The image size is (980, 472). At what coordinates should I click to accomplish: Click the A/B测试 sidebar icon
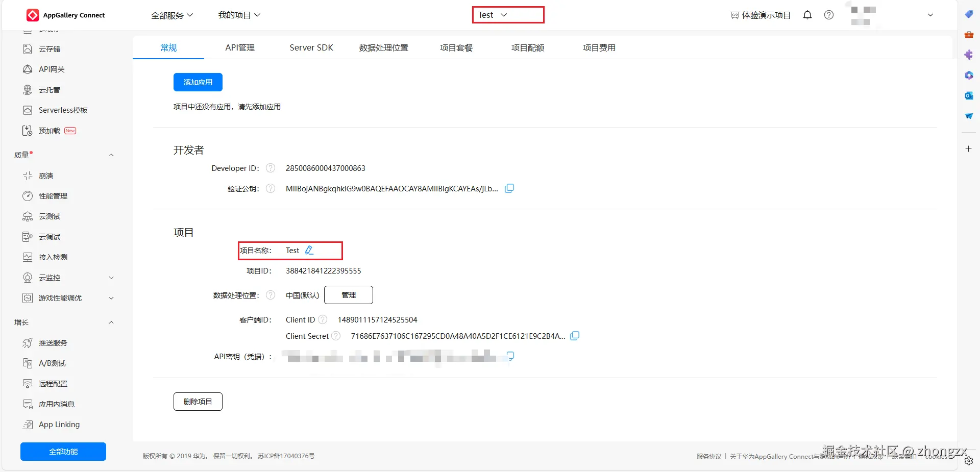click(28, 363)
